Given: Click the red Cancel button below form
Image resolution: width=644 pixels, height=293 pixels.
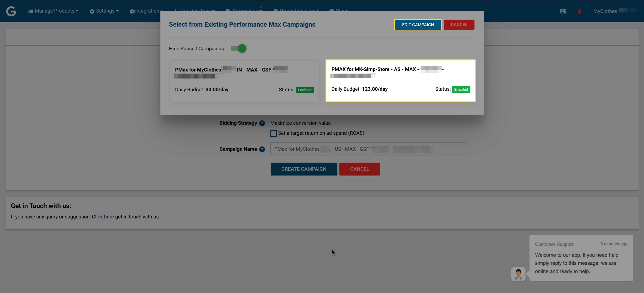Looking at the screenshot, I should pyautogui.click(x=359, y=169).
